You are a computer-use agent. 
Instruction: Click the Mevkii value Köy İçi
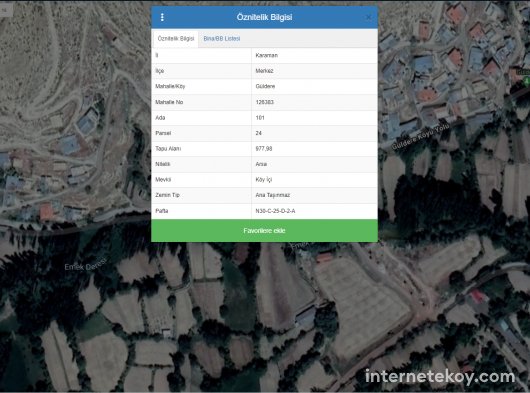point(264,180)
